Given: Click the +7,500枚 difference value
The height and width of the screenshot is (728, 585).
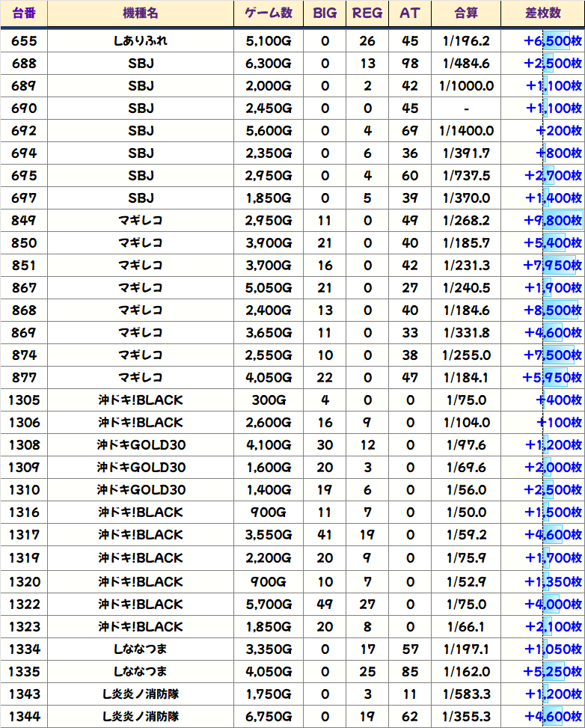Looking at the screenshot, I should pyautogui.click(x=553, y=355).
